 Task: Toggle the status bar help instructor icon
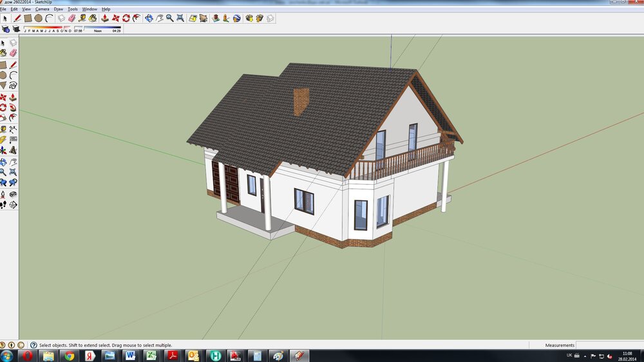tap(33, 345)
